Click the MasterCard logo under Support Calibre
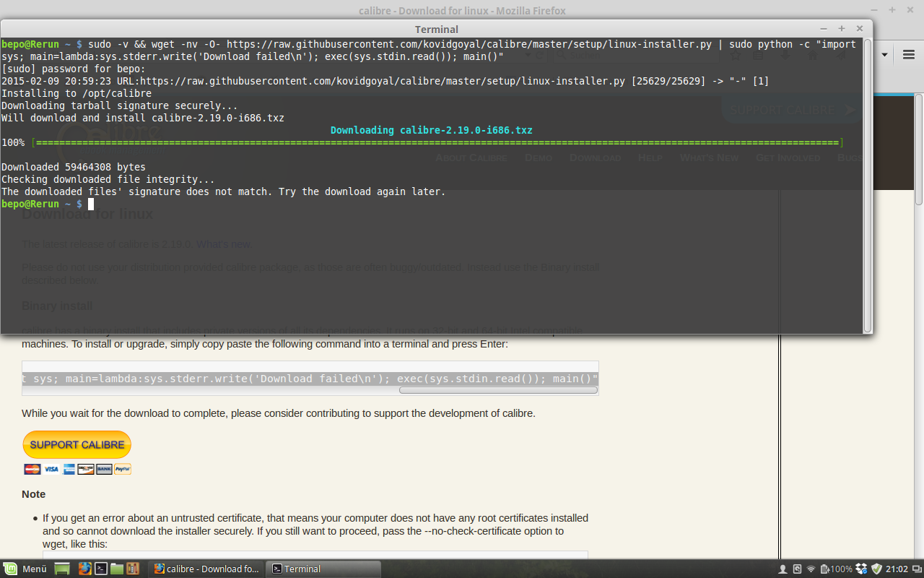 click(32, 469)
